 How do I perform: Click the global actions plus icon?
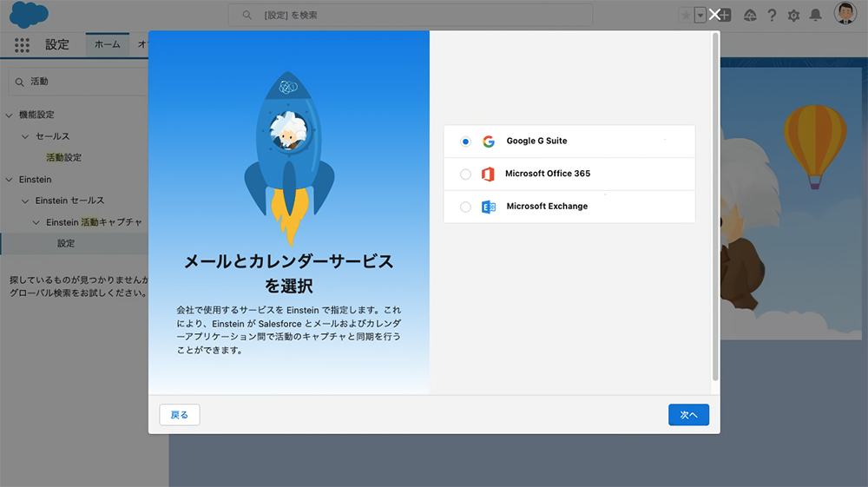coord(725,15)
